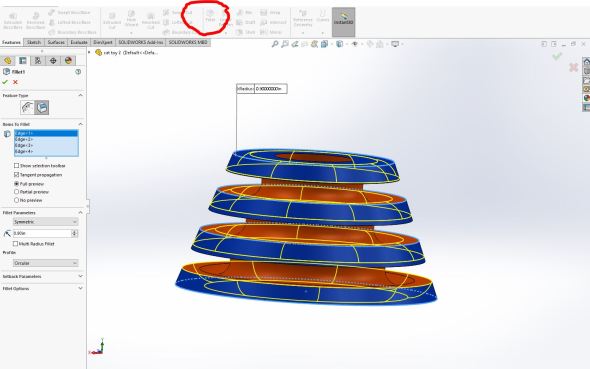Collapse the Items To Fillet section
The image size is (590, 369).
[x=81, y=124]
